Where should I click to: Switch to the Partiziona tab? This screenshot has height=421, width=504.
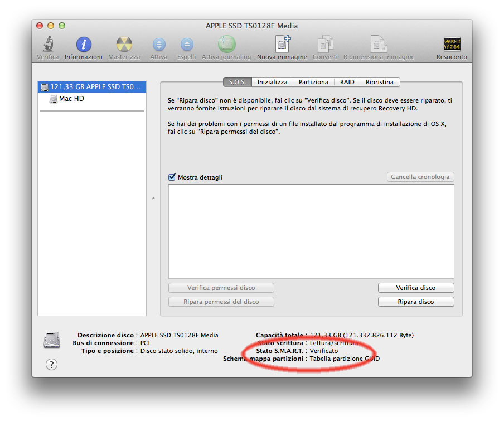313,81
